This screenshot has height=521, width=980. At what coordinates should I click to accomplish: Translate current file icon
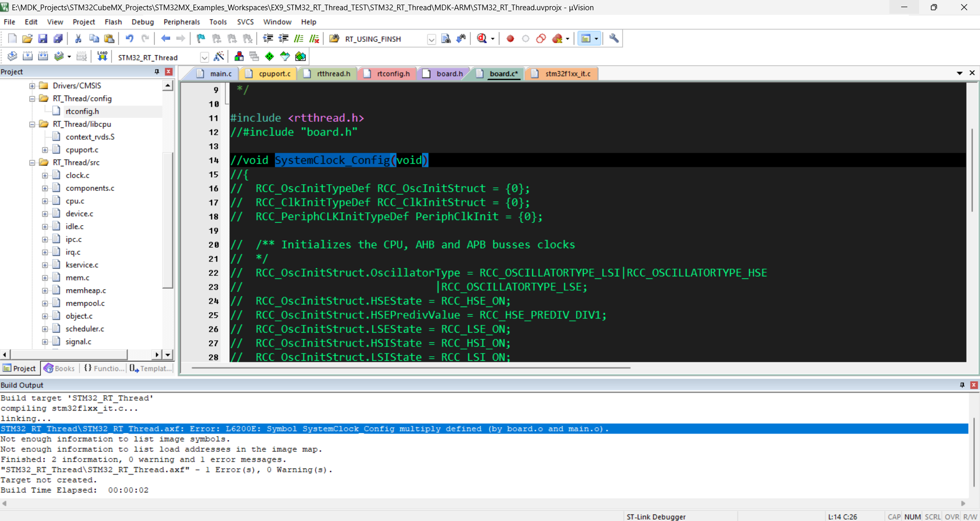pos(12,56)
